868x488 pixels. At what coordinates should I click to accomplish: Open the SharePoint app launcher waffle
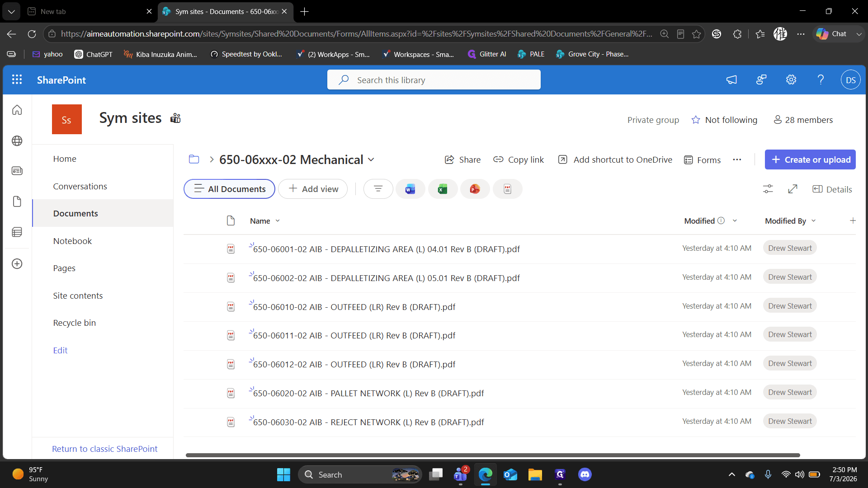tap(17, 80)
